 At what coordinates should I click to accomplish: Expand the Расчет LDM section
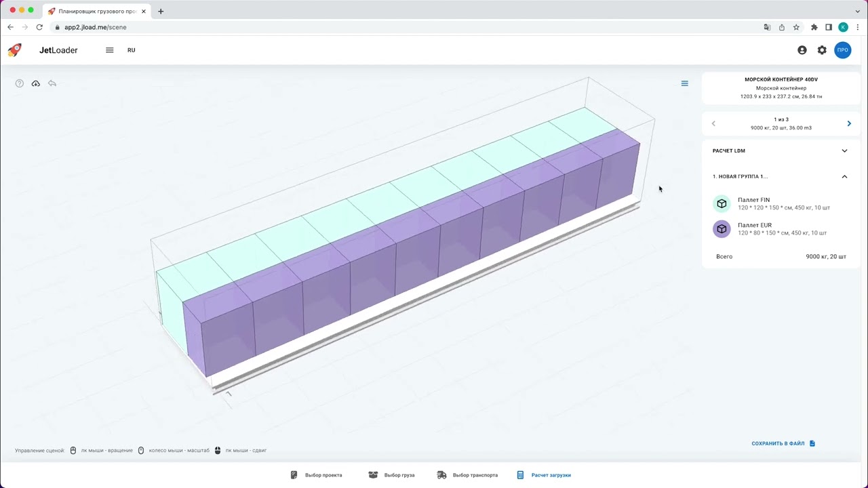point(780,150)
